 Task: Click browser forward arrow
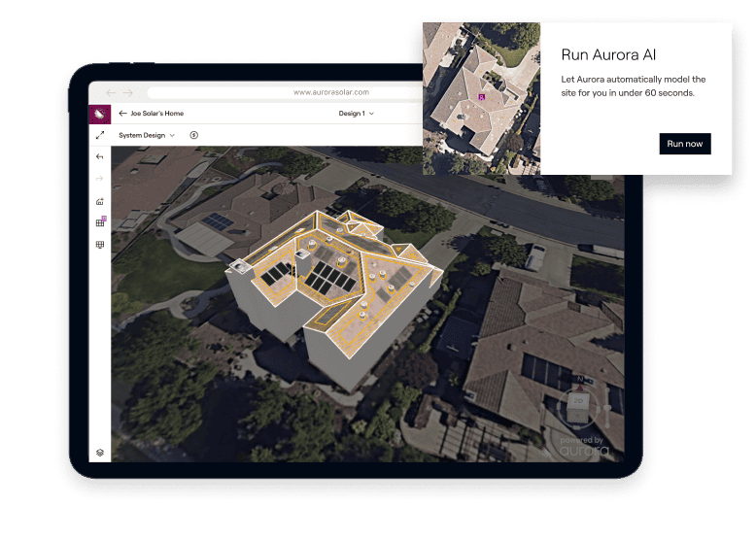point(127,92)
